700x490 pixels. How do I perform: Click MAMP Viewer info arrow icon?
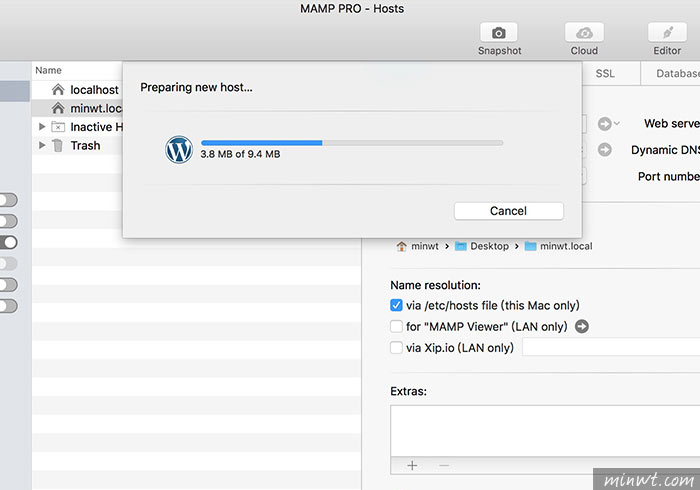point(582,327)
